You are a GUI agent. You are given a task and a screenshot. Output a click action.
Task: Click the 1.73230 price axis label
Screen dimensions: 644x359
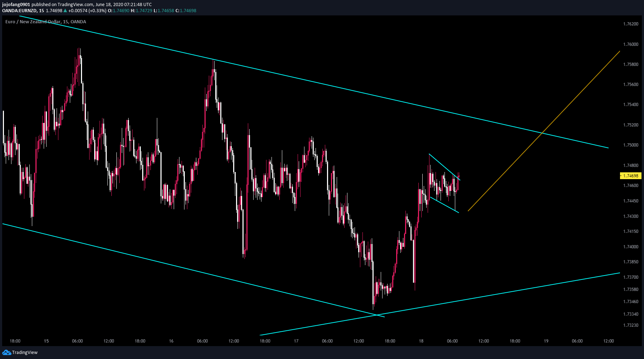[x=631, y=325]
